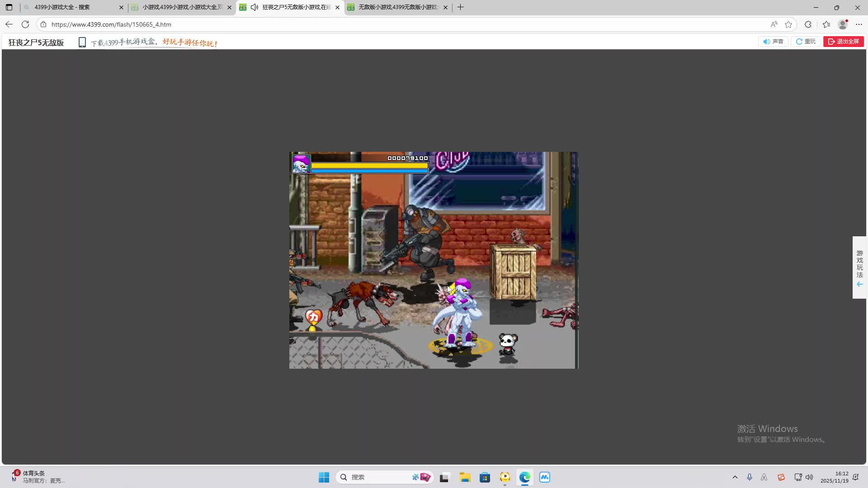Open browser settings and more menu

859,24
